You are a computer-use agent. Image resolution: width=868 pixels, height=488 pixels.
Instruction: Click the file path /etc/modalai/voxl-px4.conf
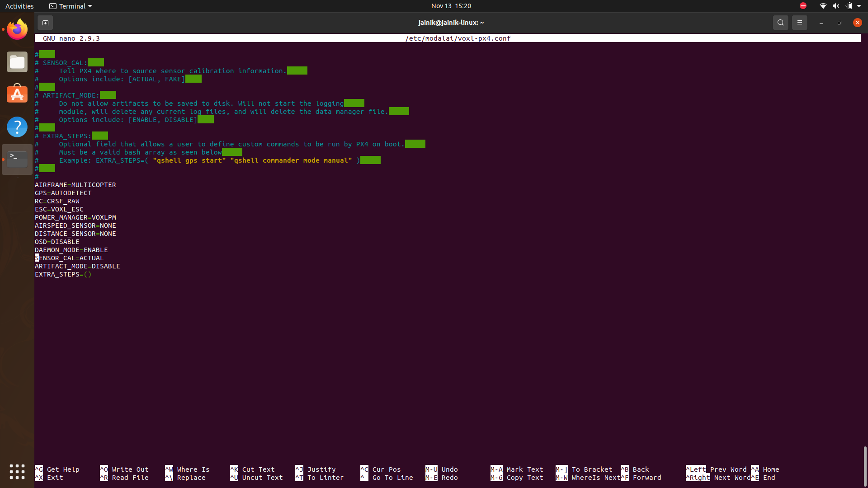click(x=458, y=38)
